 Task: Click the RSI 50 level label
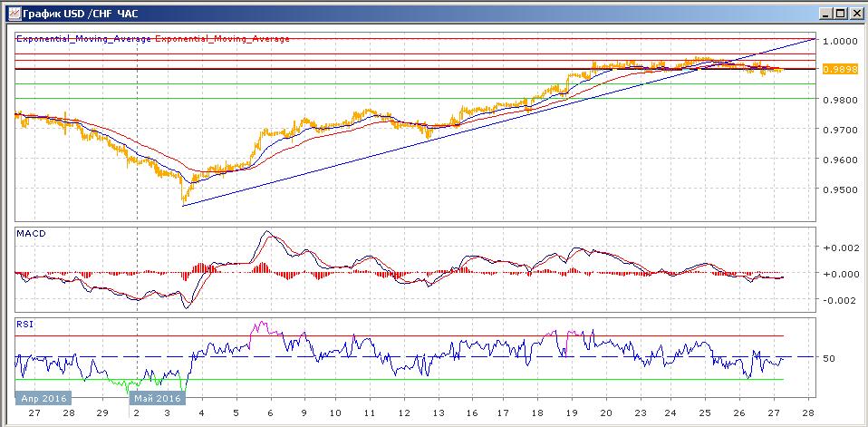pos(829,358)
